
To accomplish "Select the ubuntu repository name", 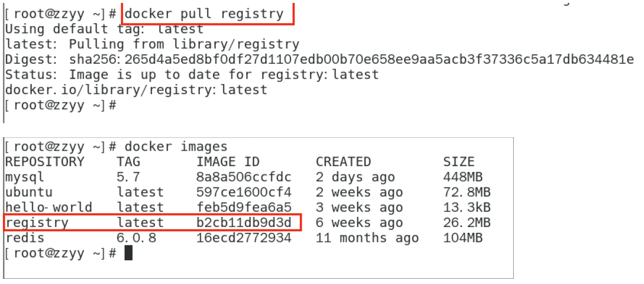I will (x=28, y=192).
